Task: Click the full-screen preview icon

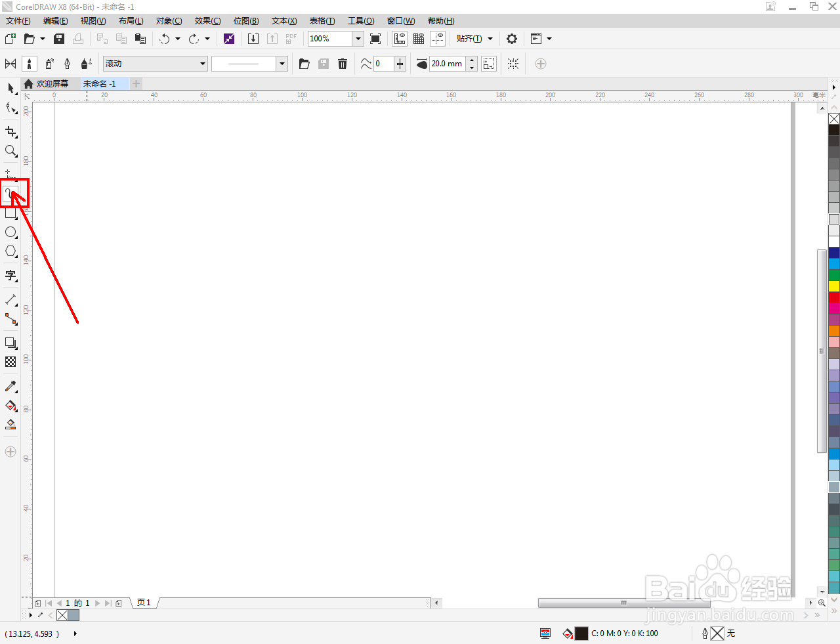Action: pyautogui.click(x=375, y=39)
